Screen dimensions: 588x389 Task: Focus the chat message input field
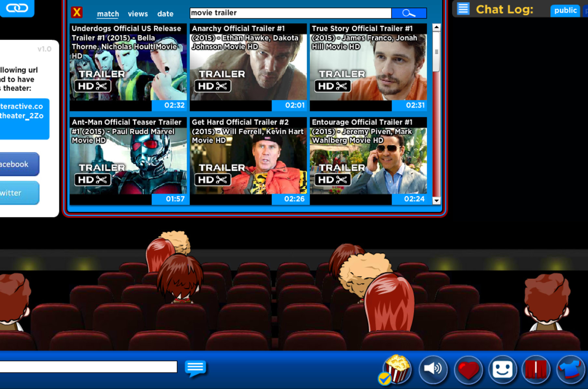88,367
